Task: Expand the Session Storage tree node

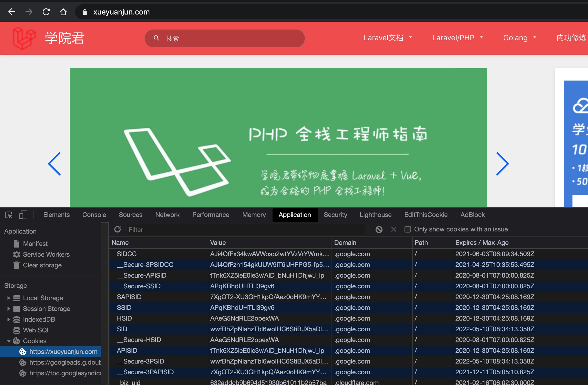Action: [x=9, y=309]
